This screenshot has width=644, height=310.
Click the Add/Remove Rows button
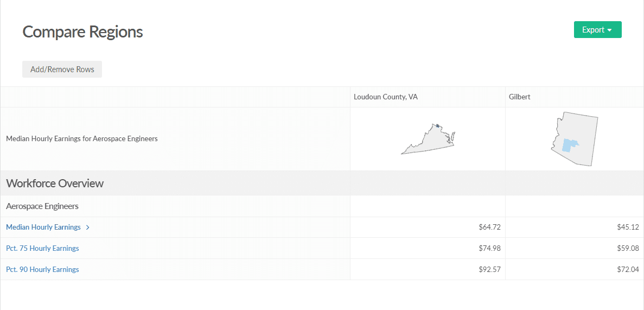coord(62,69)
